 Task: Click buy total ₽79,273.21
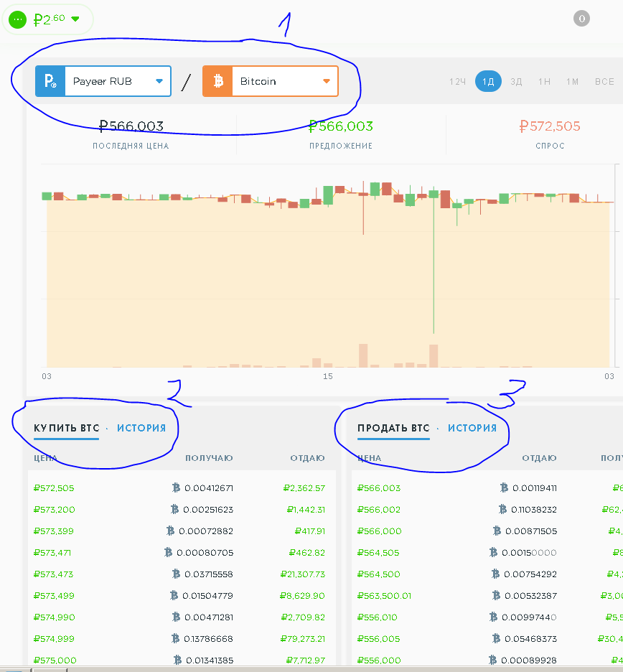[303, 638]
